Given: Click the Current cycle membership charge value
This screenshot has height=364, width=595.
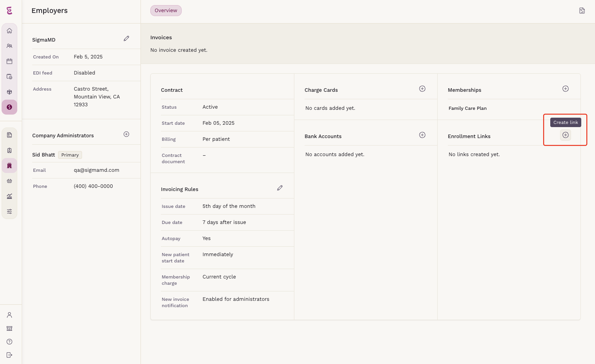Looking at the screenshot, I should (219, 277).
